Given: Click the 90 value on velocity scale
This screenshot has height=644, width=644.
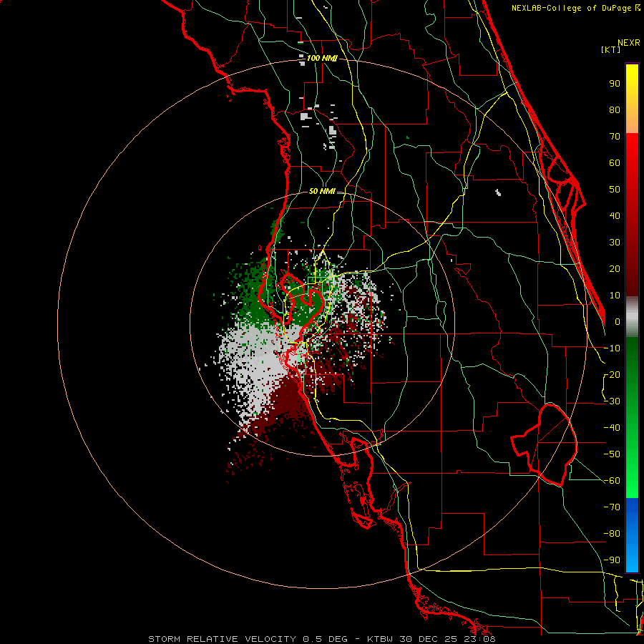Looking at the screenshot, I should click(615, 84).
